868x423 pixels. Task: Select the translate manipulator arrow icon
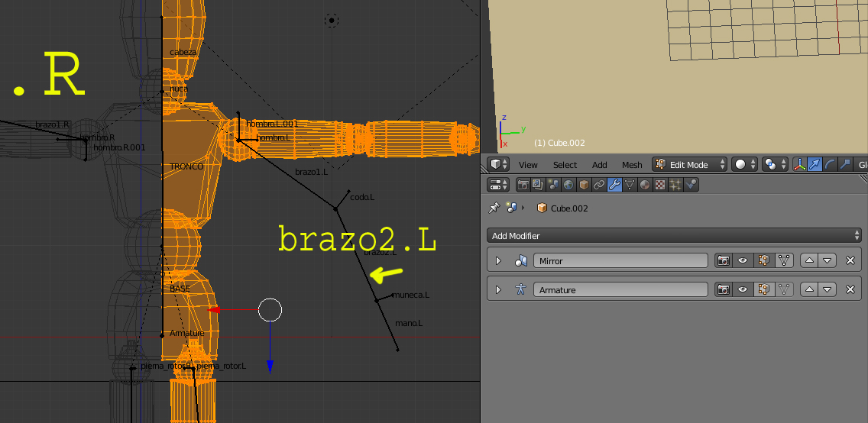tap(815, 164)
